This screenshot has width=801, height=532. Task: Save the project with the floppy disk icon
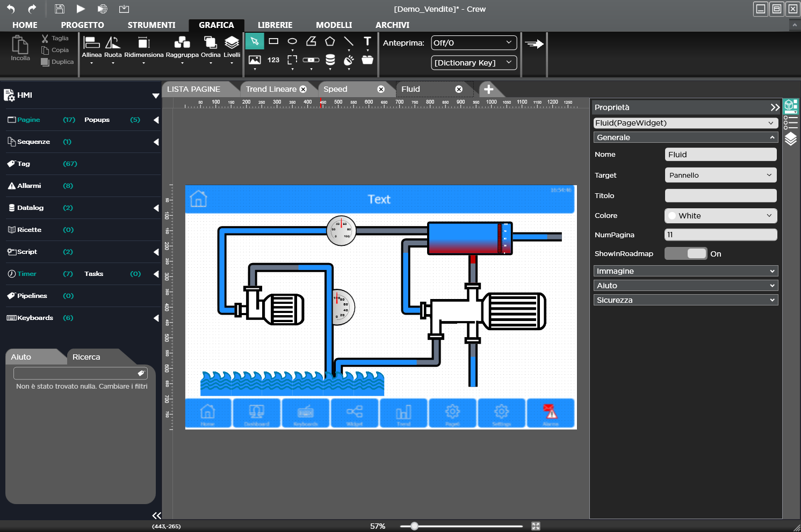click(60, 9)
